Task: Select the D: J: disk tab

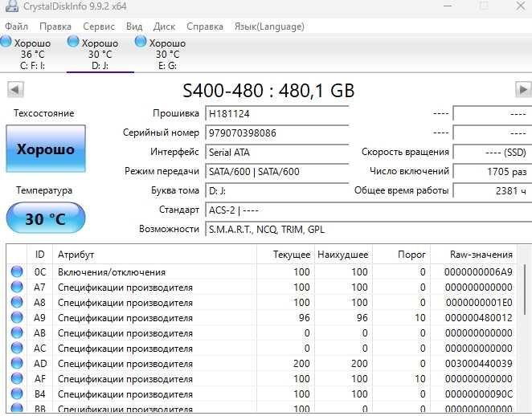Action: (100, 54)
